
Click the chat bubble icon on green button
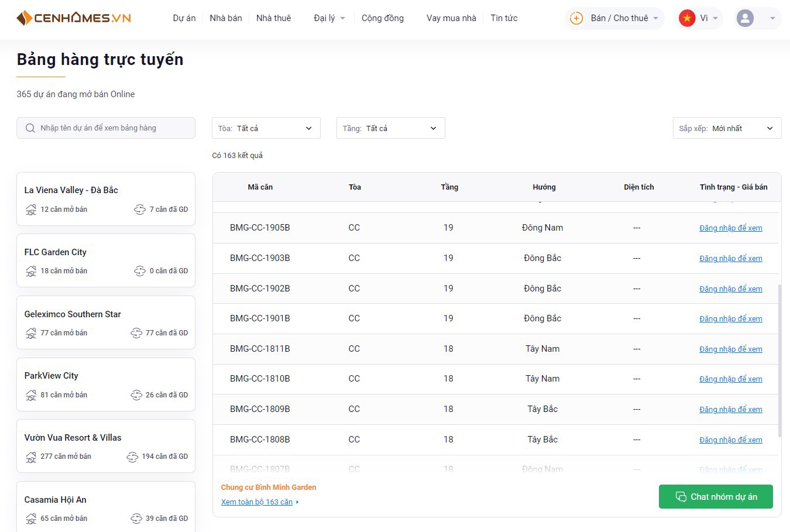point(681,497)
